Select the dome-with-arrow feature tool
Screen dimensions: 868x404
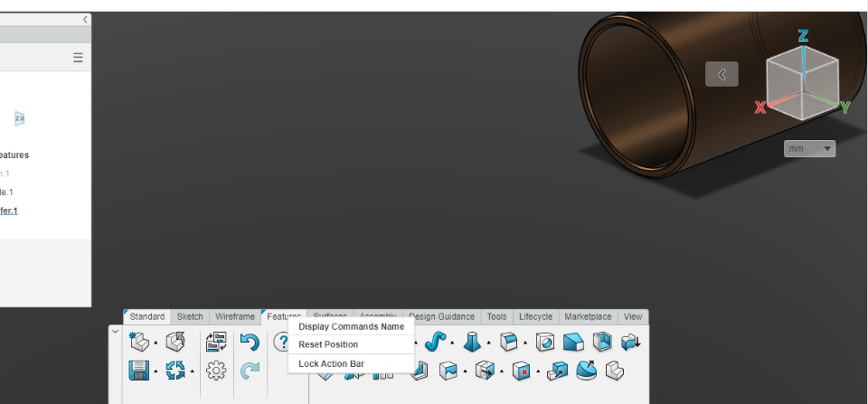(x=586, y=371)
